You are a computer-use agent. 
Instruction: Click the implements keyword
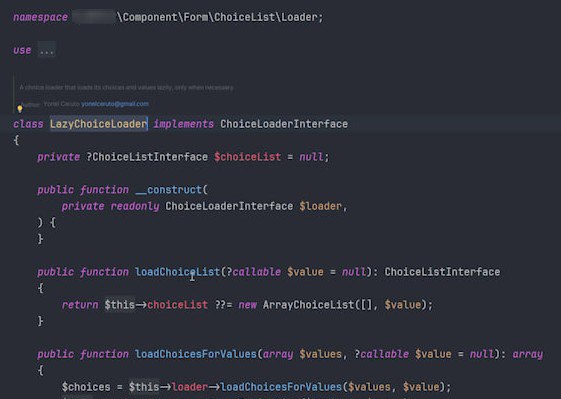click(184, 124)
